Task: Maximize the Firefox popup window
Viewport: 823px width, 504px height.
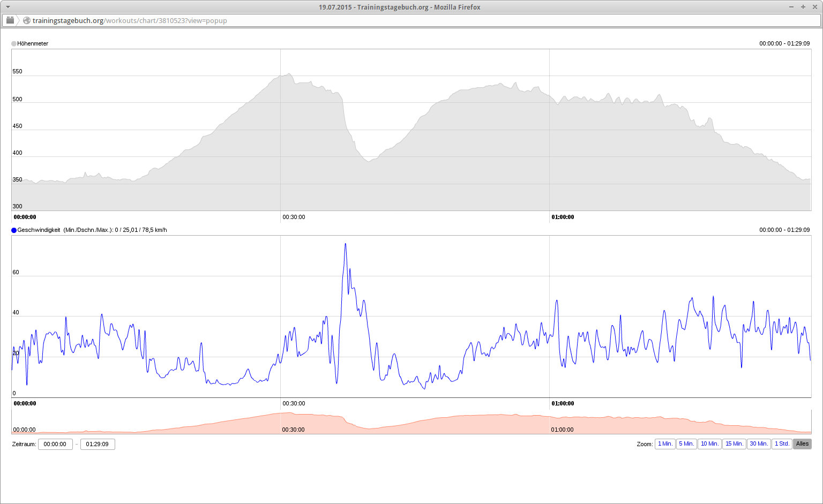Action: click(803, 7)
